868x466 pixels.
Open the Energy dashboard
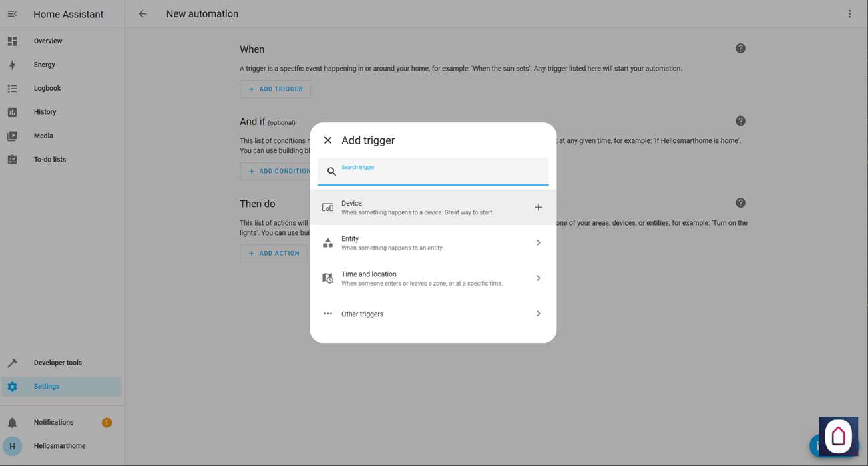pos(44,65)
